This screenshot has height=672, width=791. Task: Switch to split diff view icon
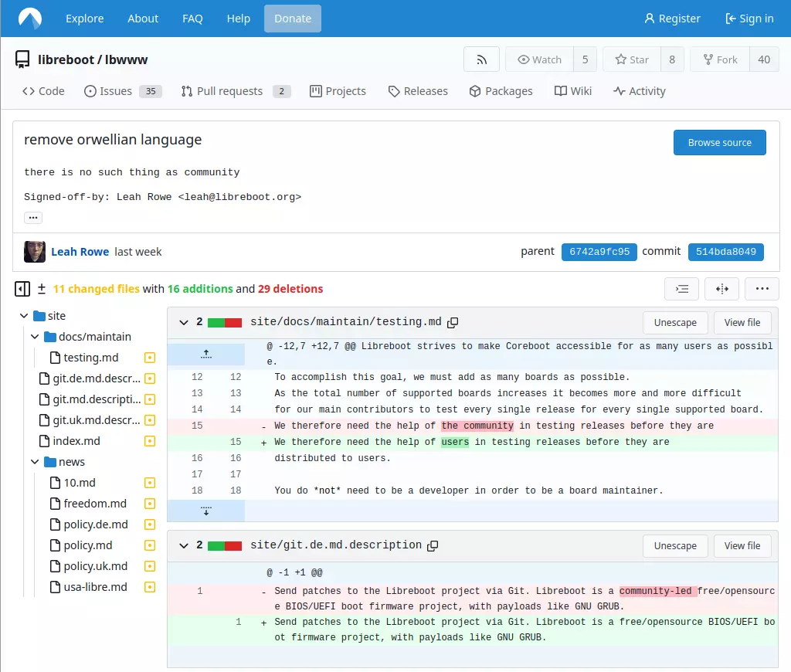(722, 289)
